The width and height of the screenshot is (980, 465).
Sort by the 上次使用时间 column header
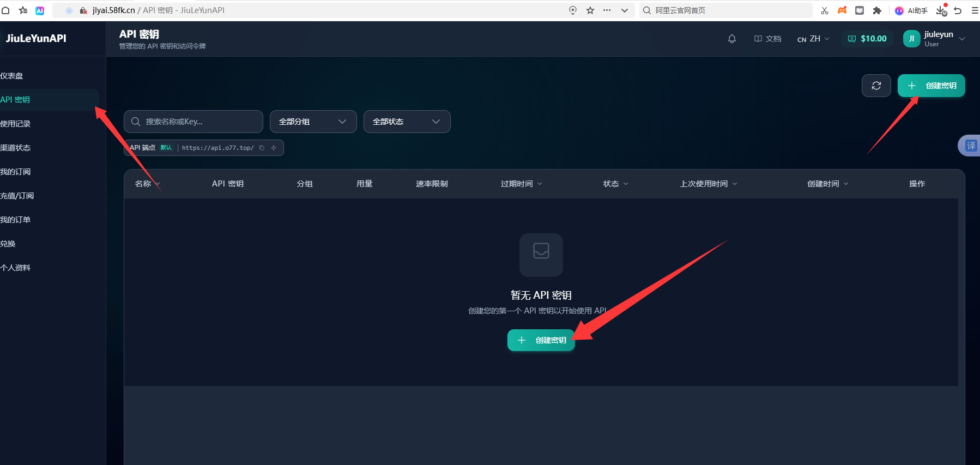pyautogui.click(x=709, y=184)
